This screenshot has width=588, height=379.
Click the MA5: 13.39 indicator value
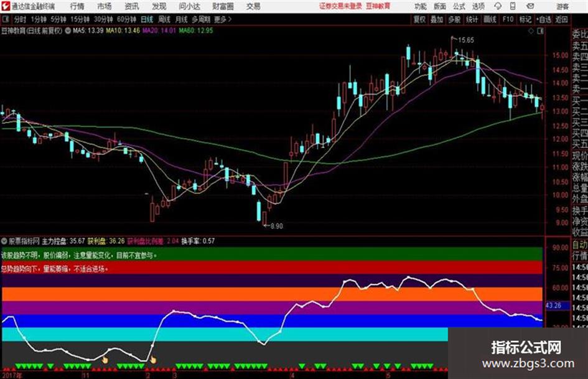click(x=88, y=30)
